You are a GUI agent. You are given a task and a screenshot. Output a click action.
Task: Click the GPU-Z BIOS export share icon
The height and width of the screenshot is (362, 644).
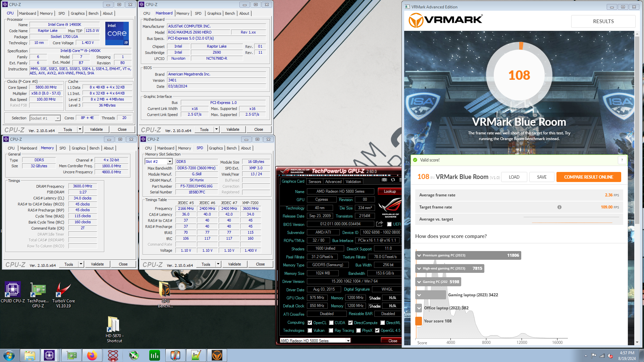coord(380,224)
